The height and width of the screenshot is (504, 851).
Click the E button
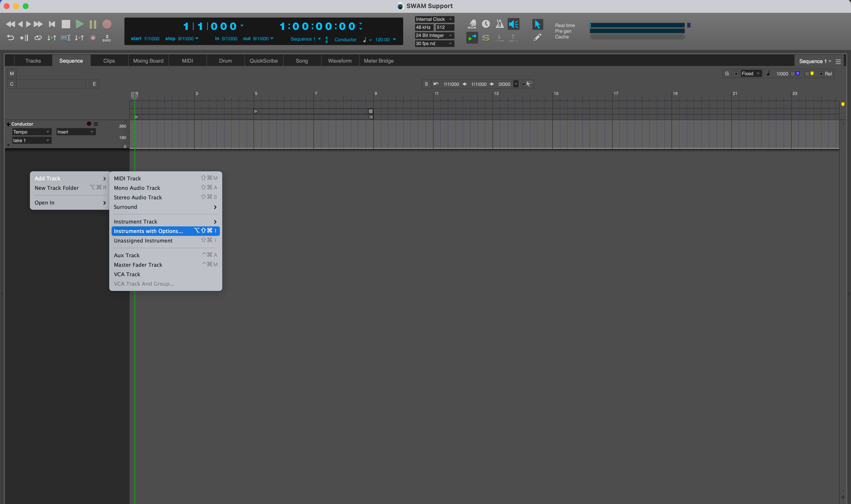[x=95, y=84]
